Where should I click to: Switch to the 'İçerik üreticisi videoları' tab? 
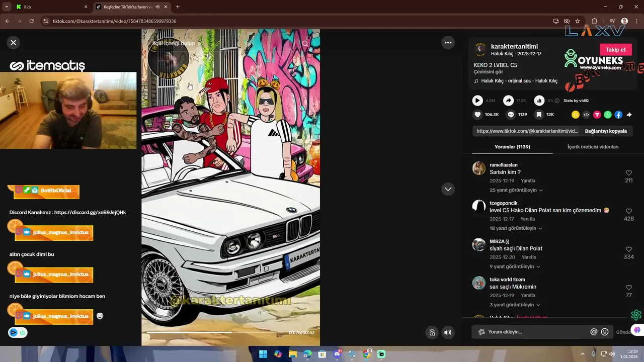click(x=593, y=147)
